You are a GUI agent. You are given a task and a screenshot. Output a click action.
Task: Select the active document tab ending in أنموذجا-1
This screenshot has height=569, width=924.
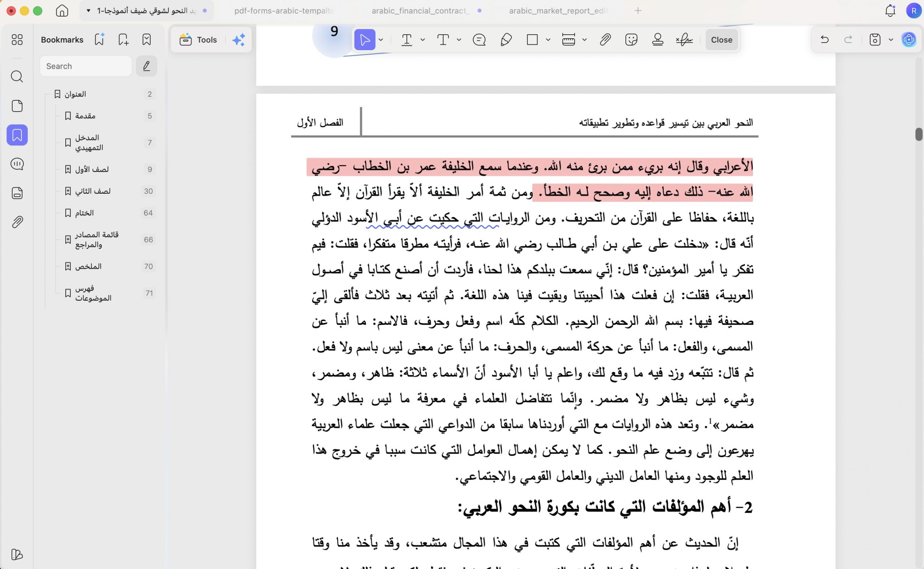(x=147, y=10)
